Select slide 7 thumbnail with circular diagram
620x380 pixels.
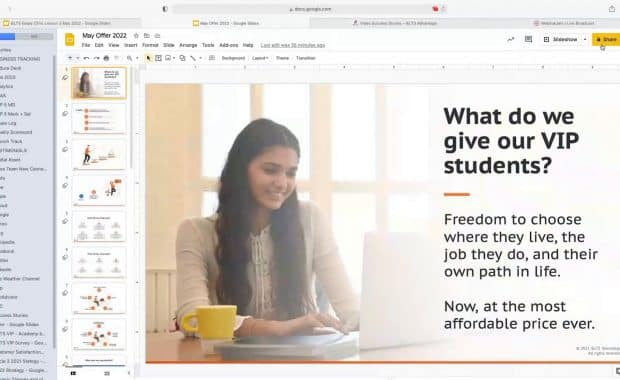pyautogui.click(x=99, y=299)
